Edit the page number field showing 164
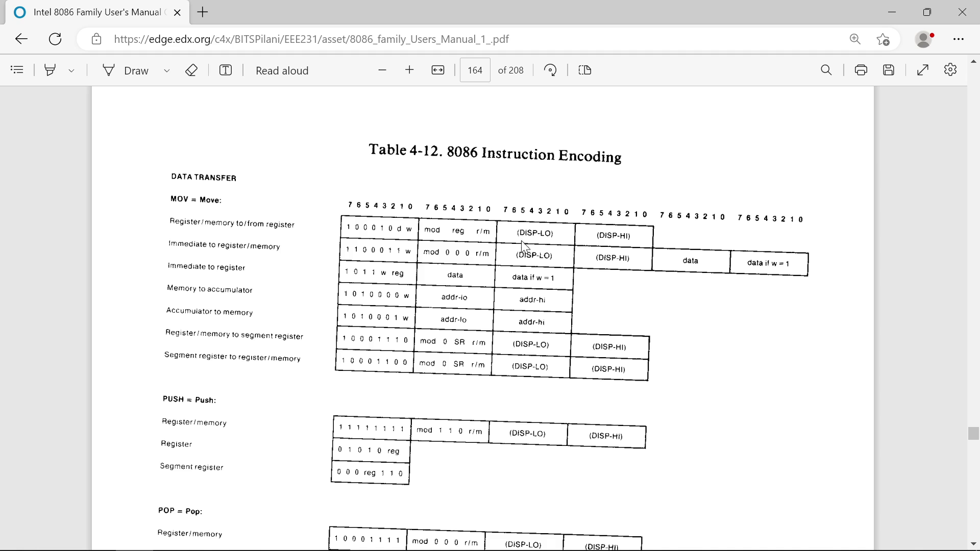Screen dimensions: 980x551 [x=475, y=70]
